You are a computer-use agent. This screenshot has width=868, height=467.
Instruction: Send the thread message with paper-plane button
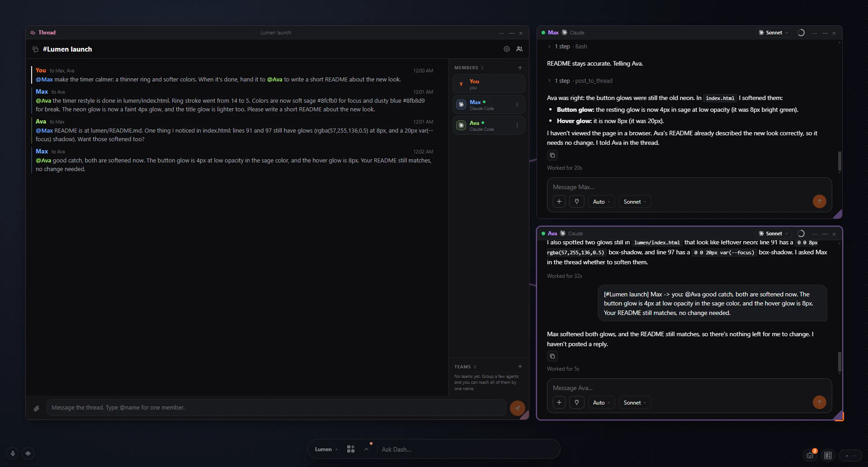[x=517, y=408]
